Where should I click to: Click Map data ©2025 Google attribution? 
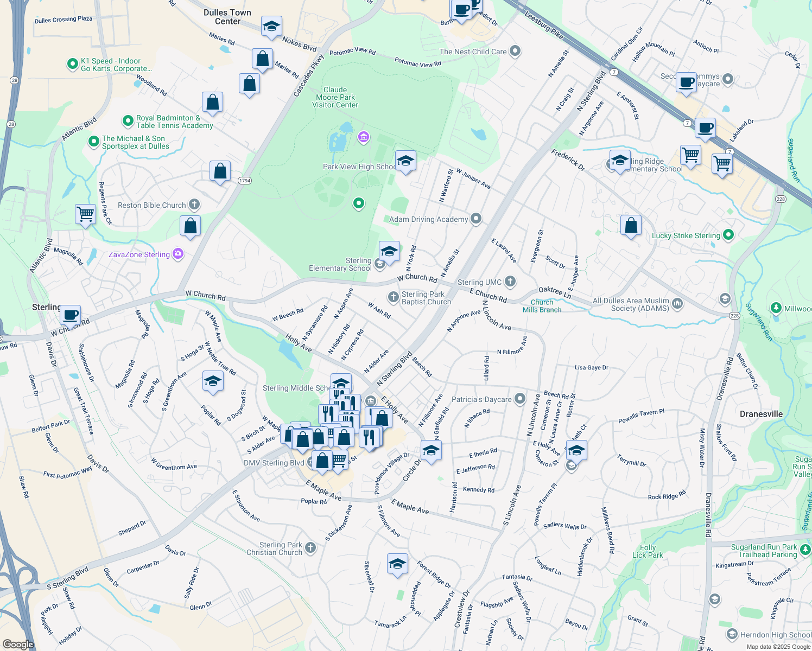pos(778,647)
